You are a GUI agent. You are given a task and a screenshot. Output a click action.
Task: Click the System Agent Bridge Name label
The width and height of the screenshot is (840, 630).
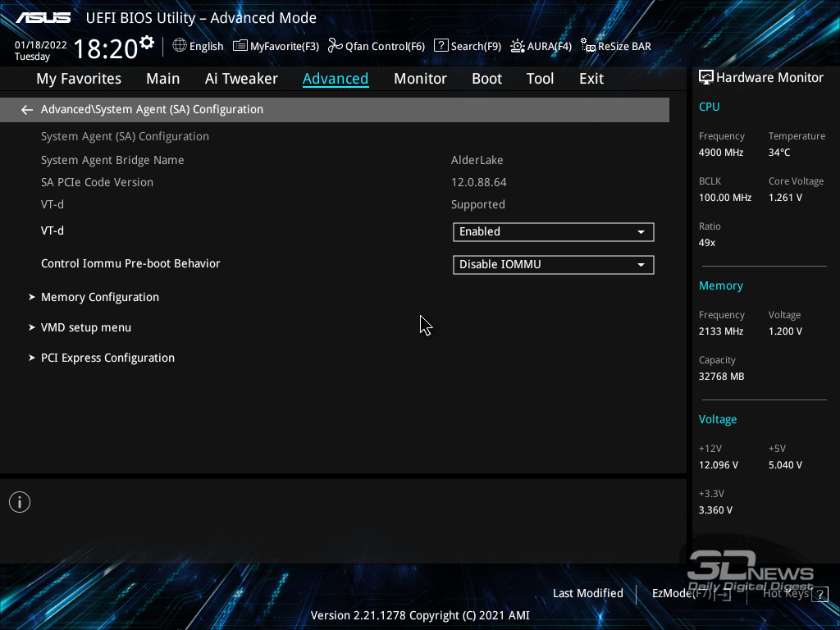pos(112,160)
